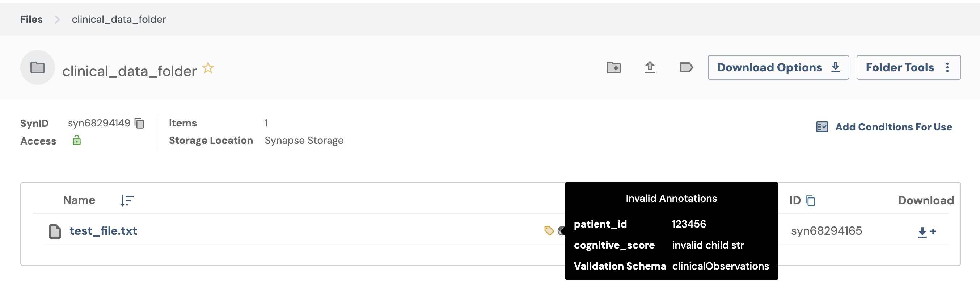Select clinical_data_folder in the breadcrumb
The image size is (980, 292).
coord(119,19)
